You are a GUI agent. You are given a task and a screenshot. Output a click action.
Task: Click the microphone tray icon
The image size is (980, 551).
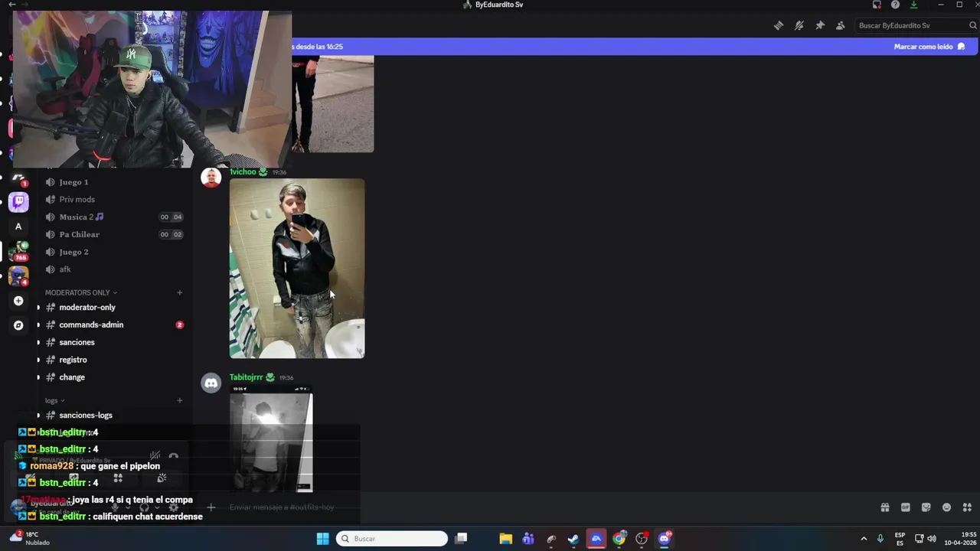pyautogui.click(x=880, y=539)
